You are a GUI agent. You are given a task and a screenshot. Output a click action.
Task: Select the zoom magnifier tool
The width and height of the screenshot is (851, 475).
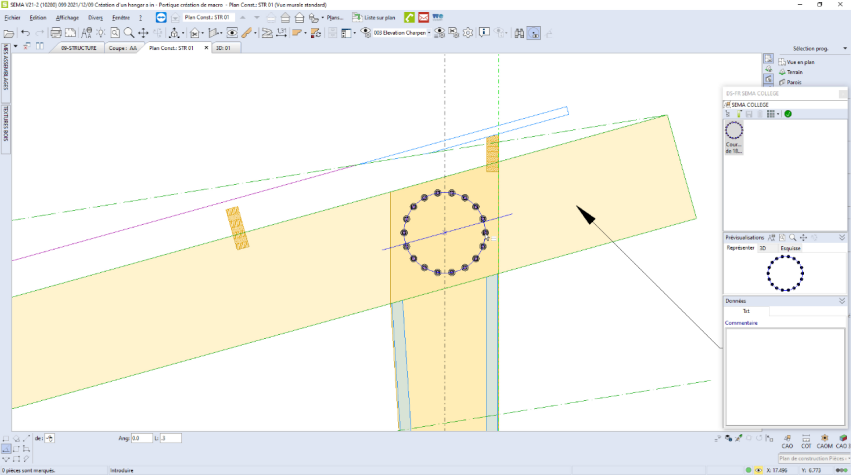pyautogui.click(x=129, y=33)
